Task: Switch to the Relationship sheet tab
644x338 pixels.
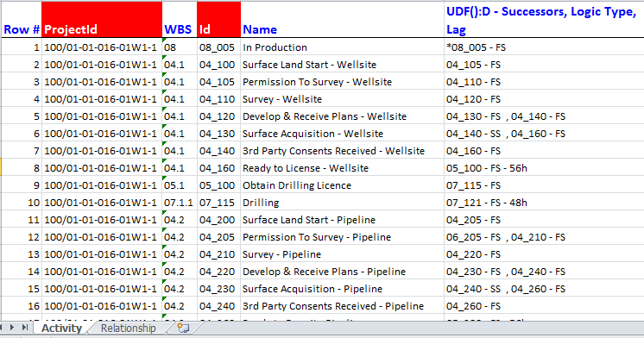Action: coord(128,329)
